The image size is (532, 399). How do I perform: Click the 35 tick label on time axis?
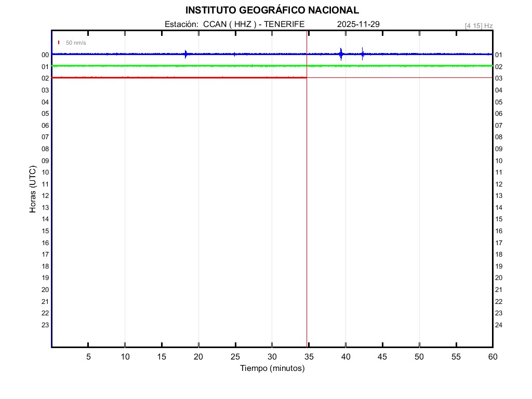coord(309,357)
